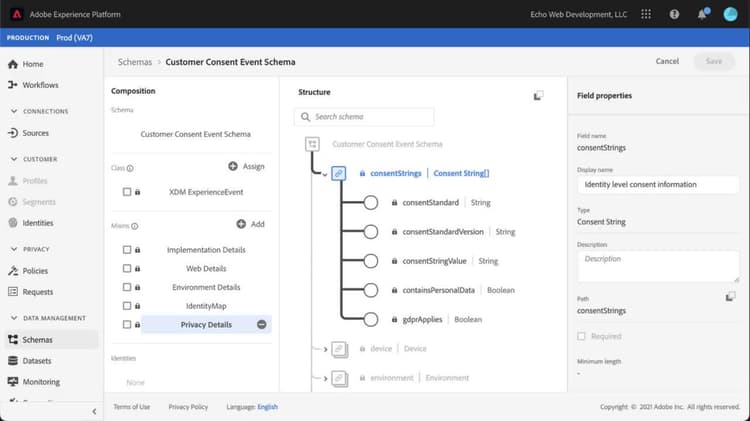Open the user profile avatar
This screenshot has width=750, height=421.
[730, 14]
